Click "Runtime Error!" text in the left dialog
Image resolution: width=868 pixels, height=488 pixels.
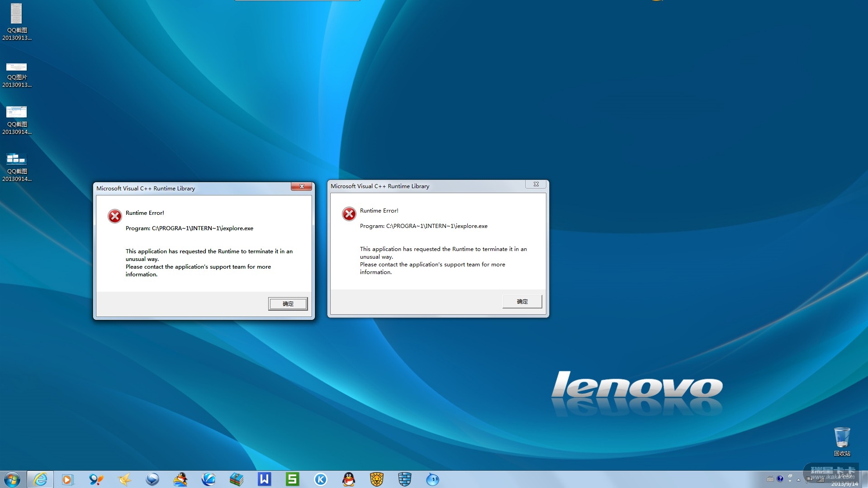coord(145,213)
